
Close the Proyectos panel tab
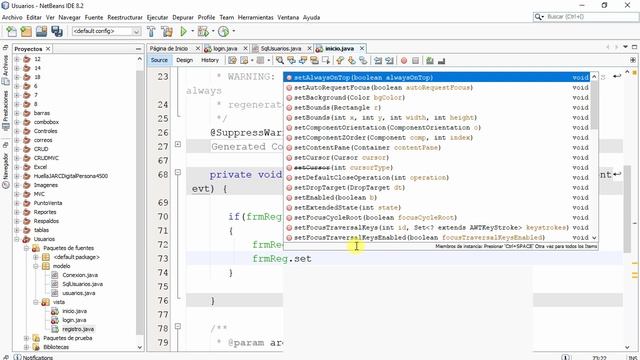point(48,49)
